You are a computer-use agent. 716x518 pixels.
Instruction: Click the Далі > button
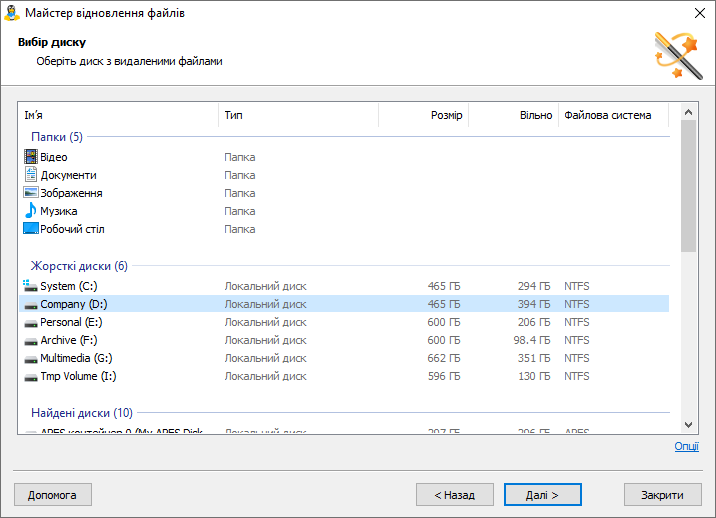click(542, 495)
